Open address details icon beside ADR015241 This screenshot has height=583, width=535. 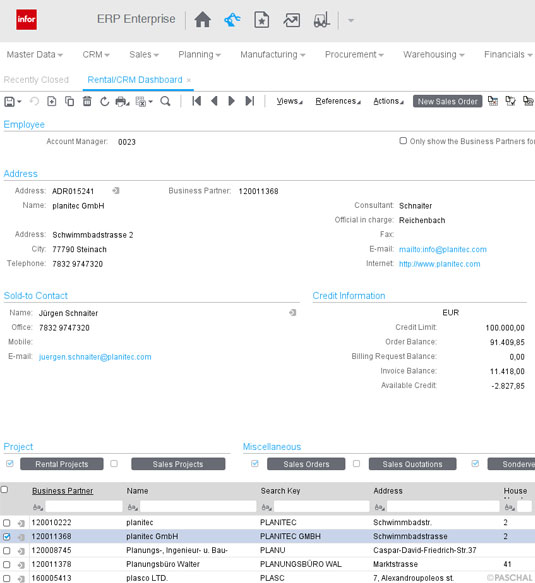click(x=116, y=191)
